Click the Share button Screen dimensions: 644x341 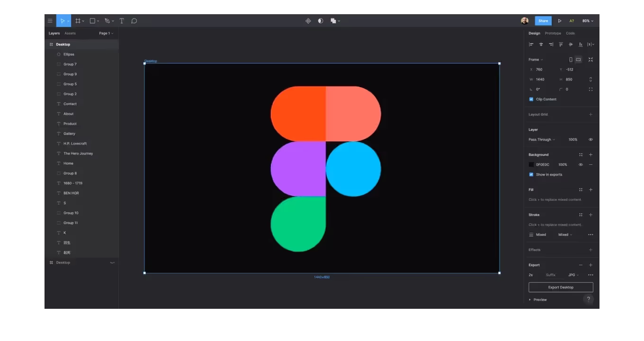(x=543, y=21)
